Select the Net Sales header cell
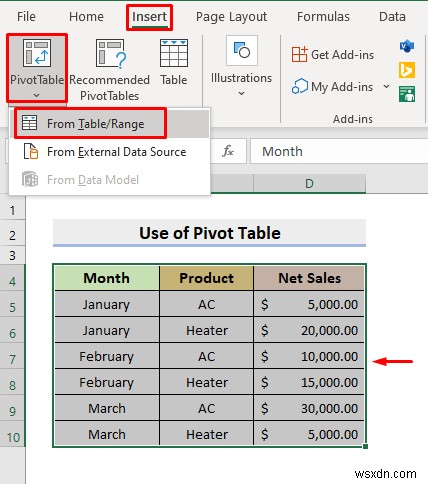The width and height of the screenshot is (428, 484). [x=309, y=278]
